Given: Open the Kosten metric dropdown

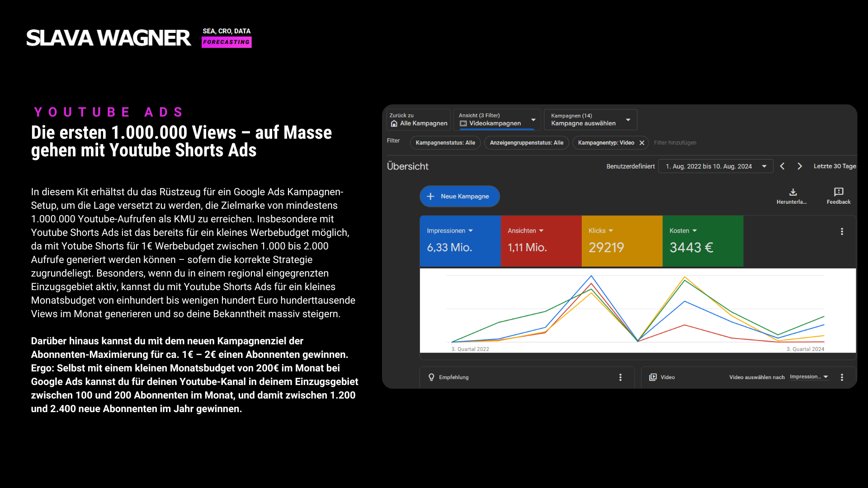Looking at the screenshot, I should pos(694,231).
